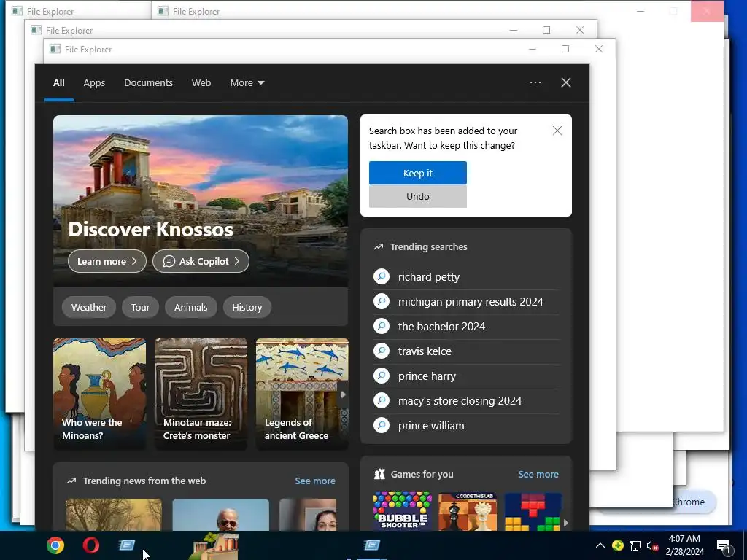Open Google Chrome from the taskbar
Image resolution: width=747 pixels, height=560 pixels.
(55, 545)
